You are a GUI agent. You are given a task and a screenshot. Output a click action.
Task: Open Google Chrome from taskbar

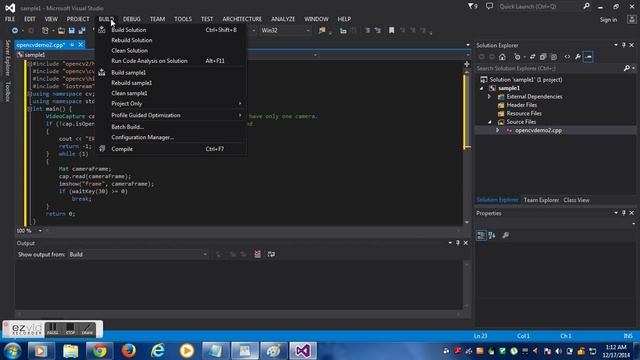click(x=99, y=351)
